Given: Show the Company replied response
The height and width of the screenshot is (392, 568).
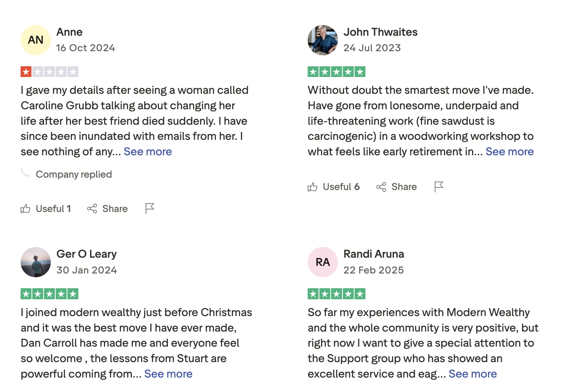Looking at the screenshot, I should 73,175.
